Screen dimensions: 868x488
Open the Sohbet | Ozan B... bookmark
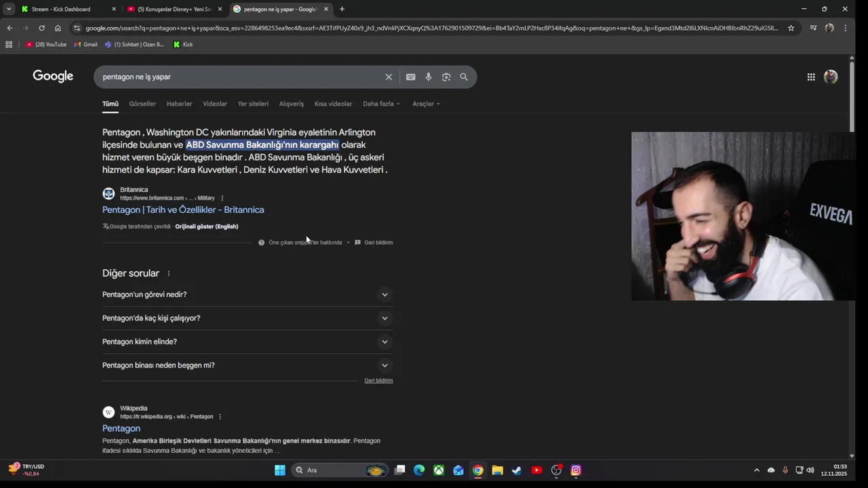pyautogui.click(x=134, y=45)
